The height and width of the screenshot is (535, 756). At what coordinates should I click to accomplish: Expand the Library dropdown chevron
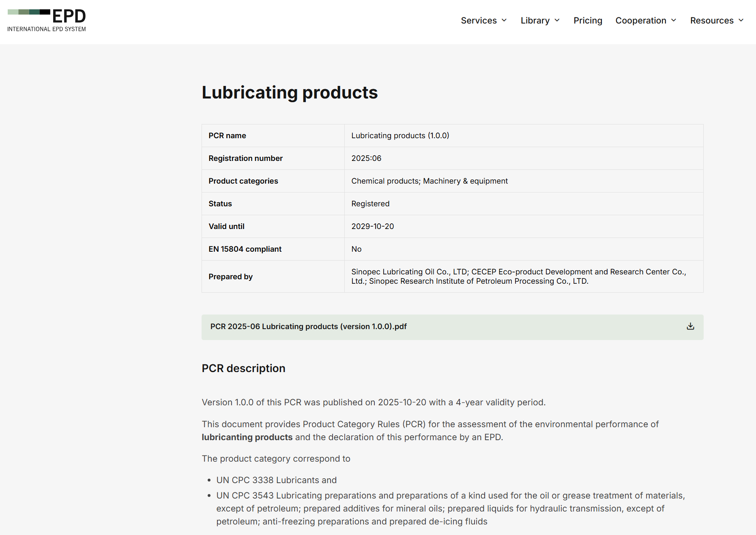(x=557, y=20)
